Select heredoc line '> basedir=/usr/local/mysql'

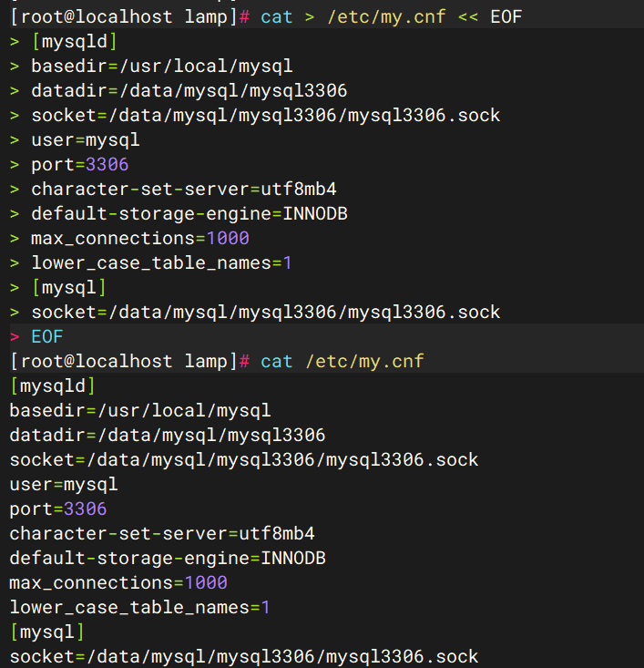[151, 67]
